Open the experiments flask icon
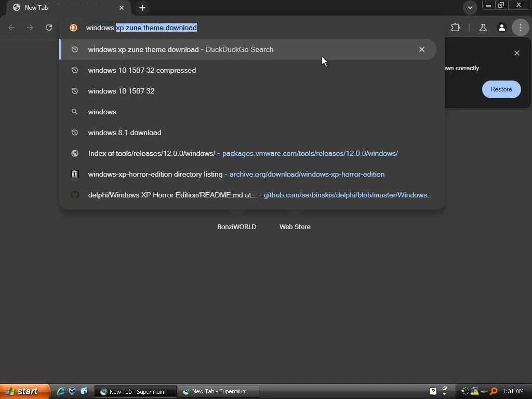 click(483, 28)
